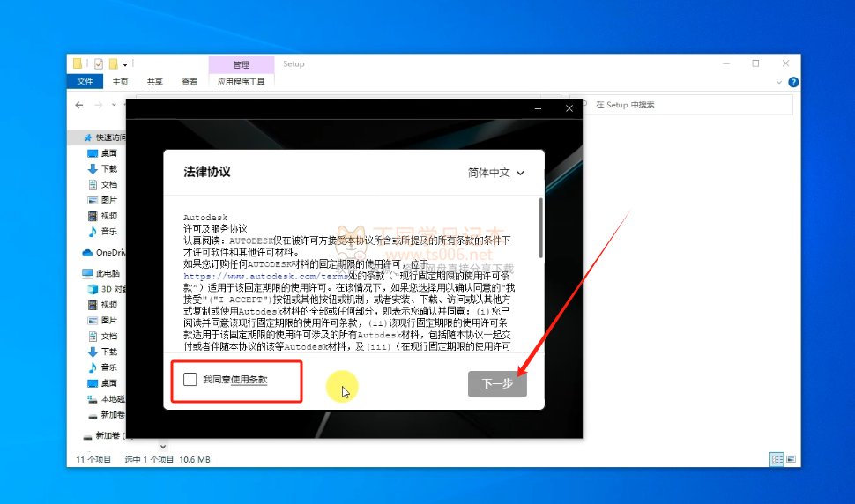This screenshot has width=855, height=504.
Task: Open the 文件 menu in Explorer
Action: click(x=85, y=82)
